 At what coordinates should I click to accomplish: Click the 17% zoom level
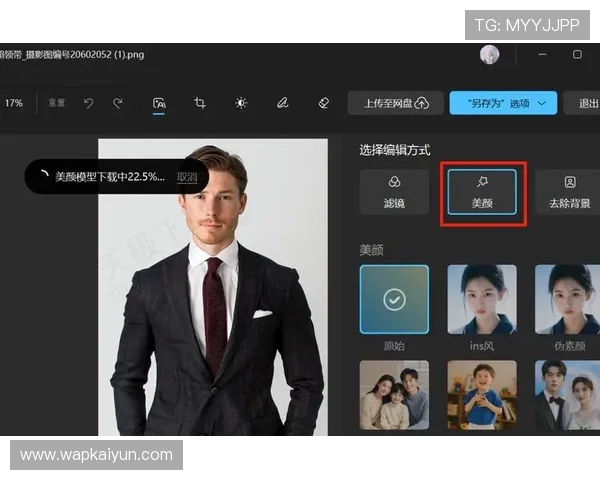[14, 103]
